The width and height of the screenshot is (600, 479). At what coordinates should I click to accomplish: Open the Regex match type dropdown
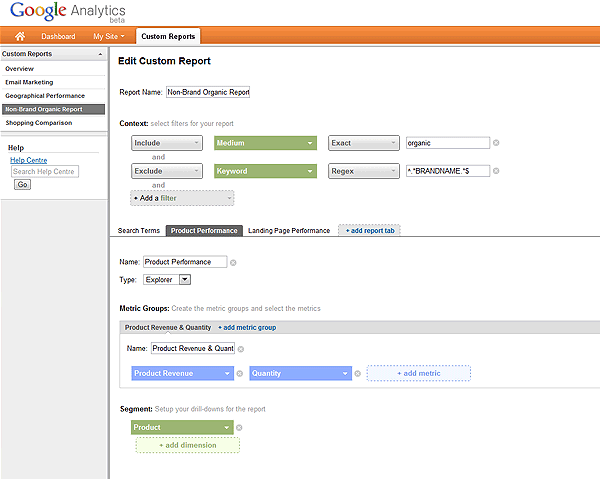coord(364,171)
